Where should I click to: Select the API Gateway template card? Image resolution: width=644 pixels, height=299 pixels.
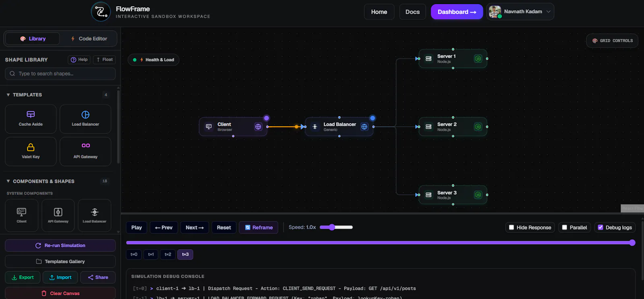(x=85, y=152)
